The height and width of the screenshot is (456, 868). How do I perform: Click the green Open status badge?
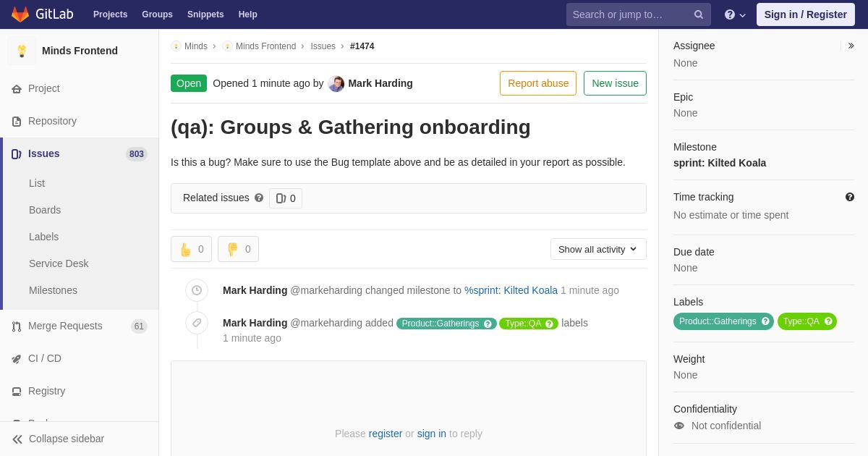pos(189,83)
